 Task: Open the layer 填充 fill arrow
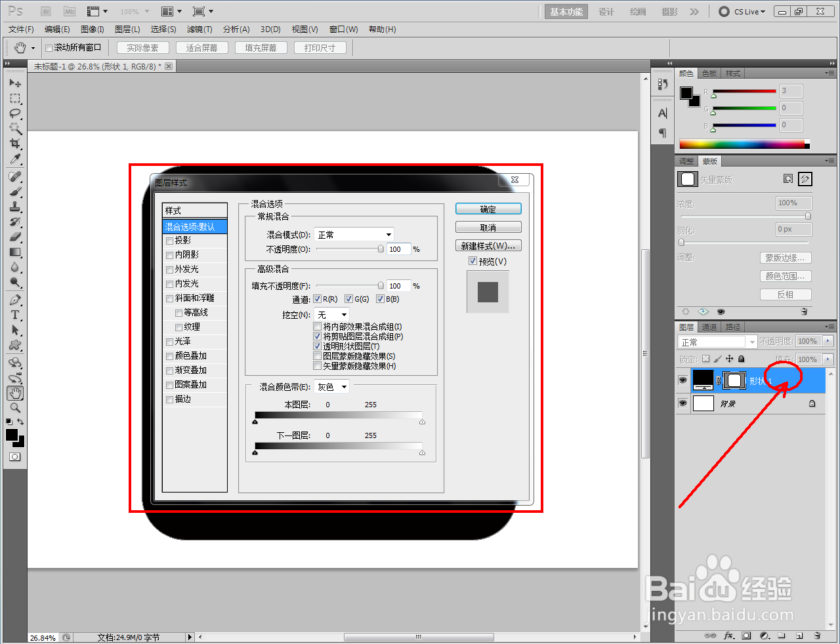[x=828, y=359]
